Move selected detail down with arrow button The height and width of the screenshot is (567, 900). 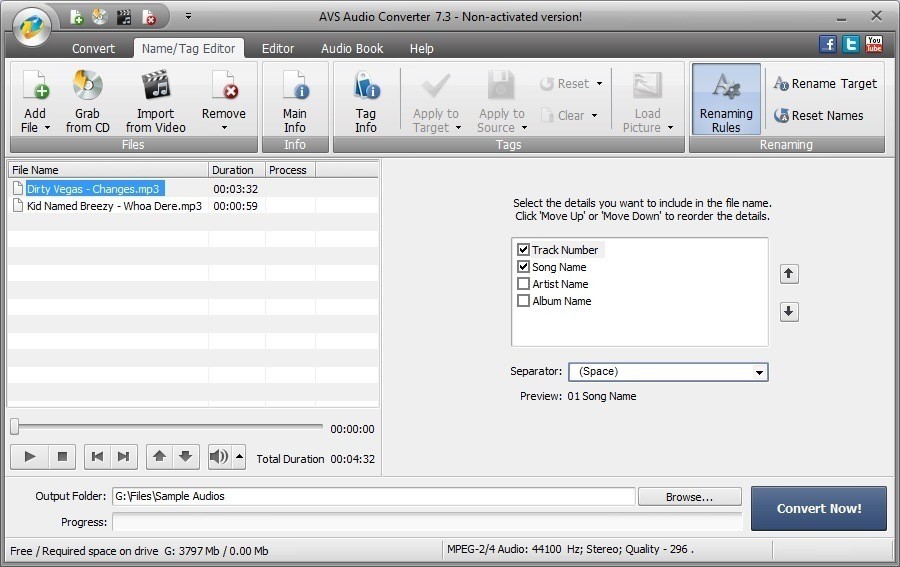click(x=789, y=312)
